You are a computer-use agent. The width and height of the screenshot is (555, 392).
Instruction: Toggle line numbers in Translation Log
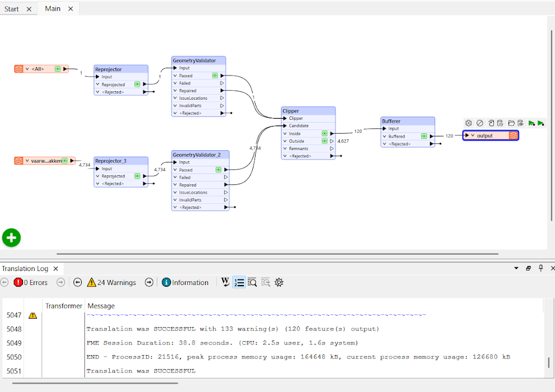pyautogui.click(x=239, y=282)
